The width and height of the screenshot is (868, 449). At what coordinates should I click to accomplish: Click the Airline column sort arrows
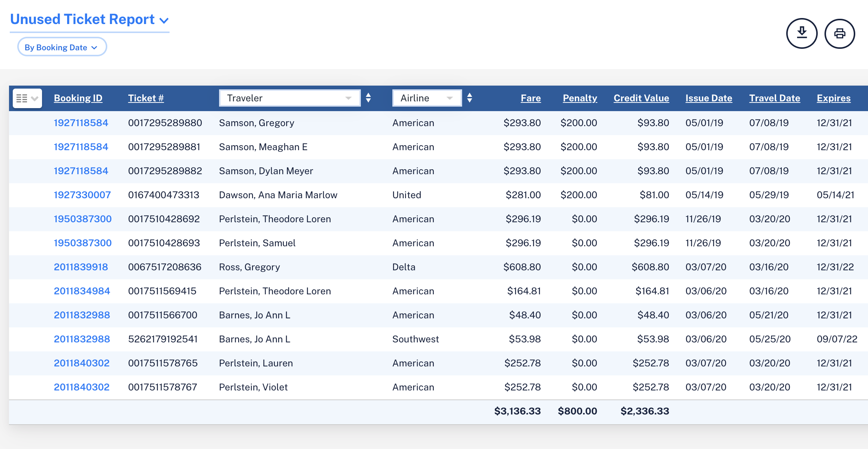coord(469,98)
